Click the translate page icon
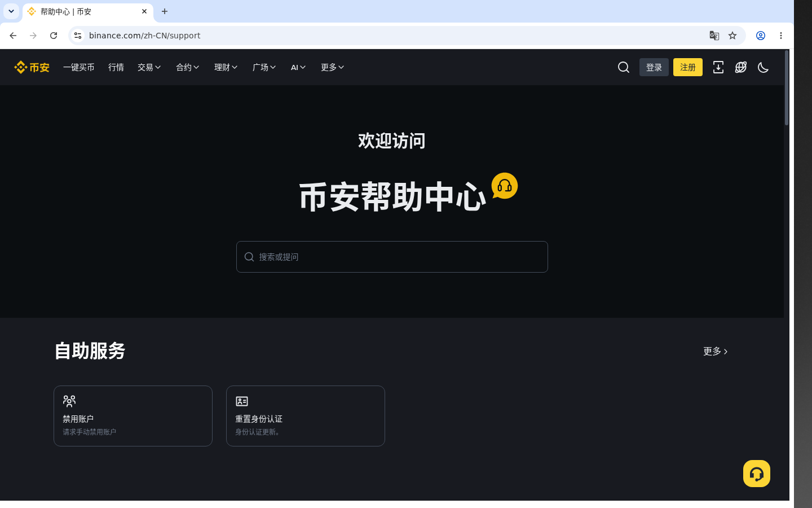The height and width of the screenshot is (508, 812). point(714,36)
